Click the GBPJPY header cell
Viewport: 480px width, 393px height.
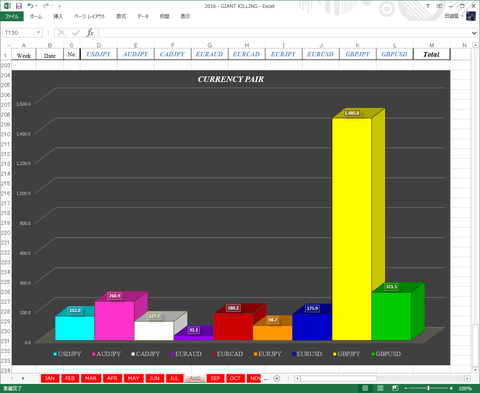coord(358,54)
